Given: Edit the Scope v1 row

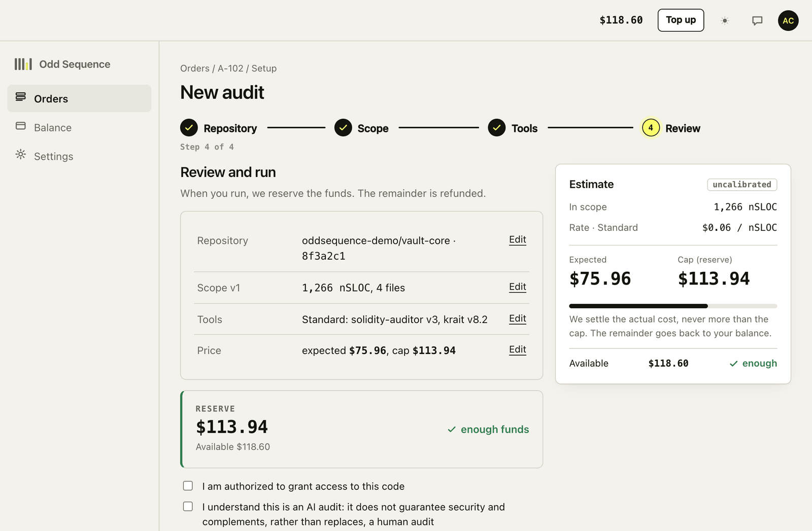Looking at the screenshot, I should 518,287.
